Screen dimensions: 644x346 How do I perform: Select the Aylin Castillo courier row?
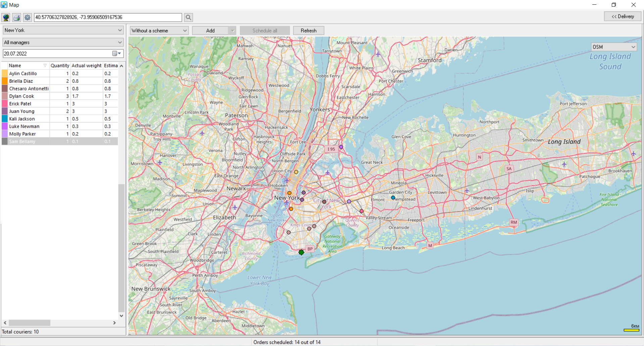60,73
